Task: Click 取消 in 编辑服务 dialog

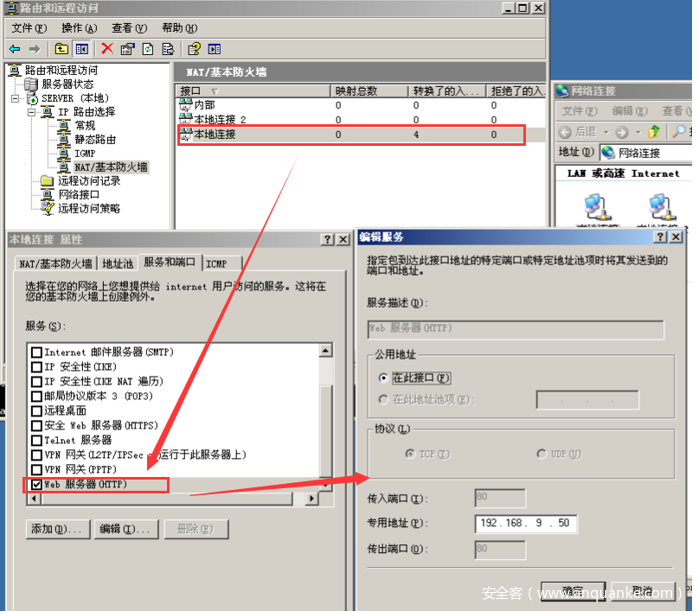Action: tap(643, 591)
